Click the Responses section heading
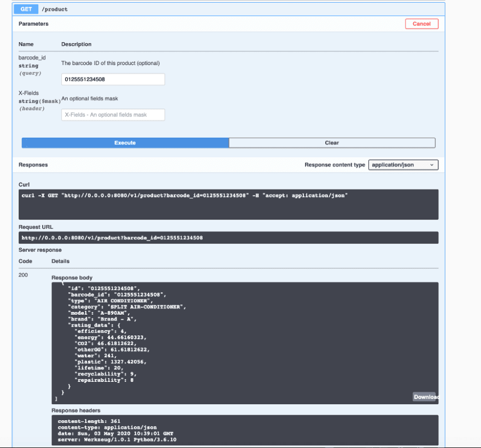Screen dimensions: 481x448 point(33,165)
